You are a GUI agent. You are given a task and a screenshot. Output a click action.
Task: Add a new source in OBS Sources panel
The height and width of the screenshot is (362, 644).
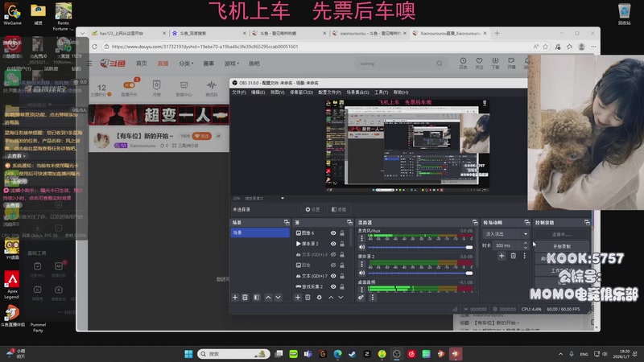point(298,297)
